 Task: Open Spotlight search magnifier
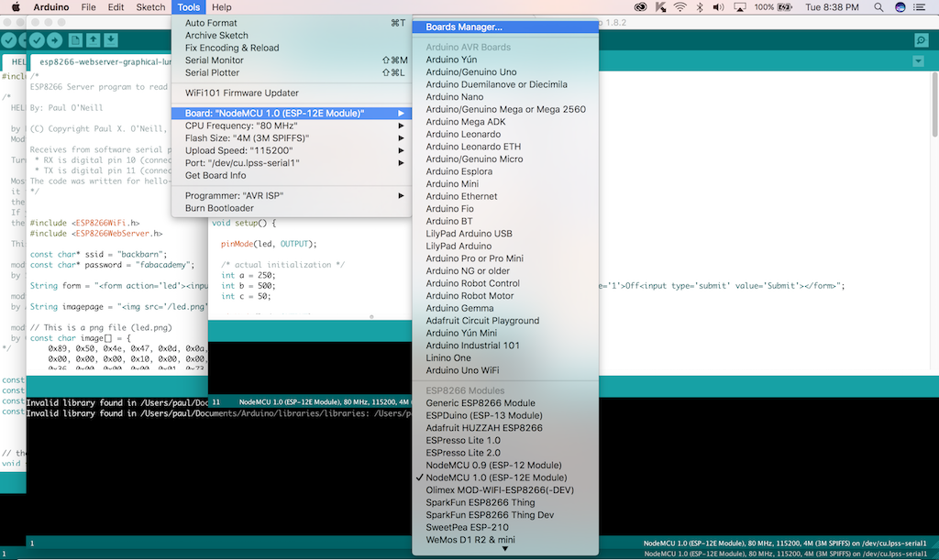[878, 7]
